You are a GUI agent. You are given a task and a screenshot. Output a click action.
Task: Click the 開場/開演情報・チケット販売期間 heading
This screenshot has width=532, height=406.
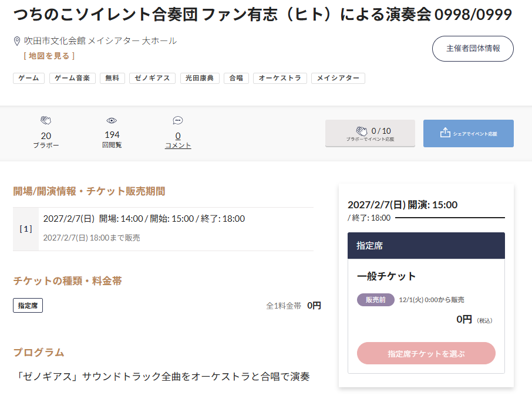(x=89, y=191)
